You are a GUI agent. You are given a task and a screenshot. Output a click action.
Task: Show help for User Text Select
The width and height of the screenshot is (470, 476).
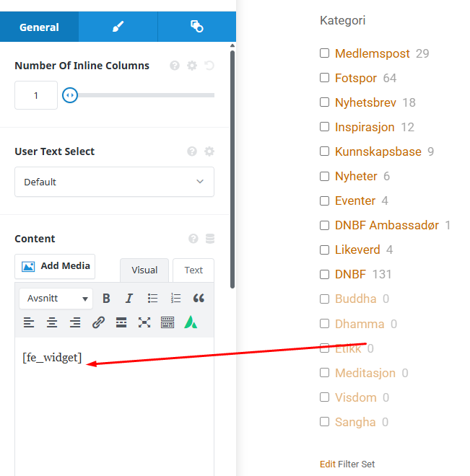click(192, 151)
